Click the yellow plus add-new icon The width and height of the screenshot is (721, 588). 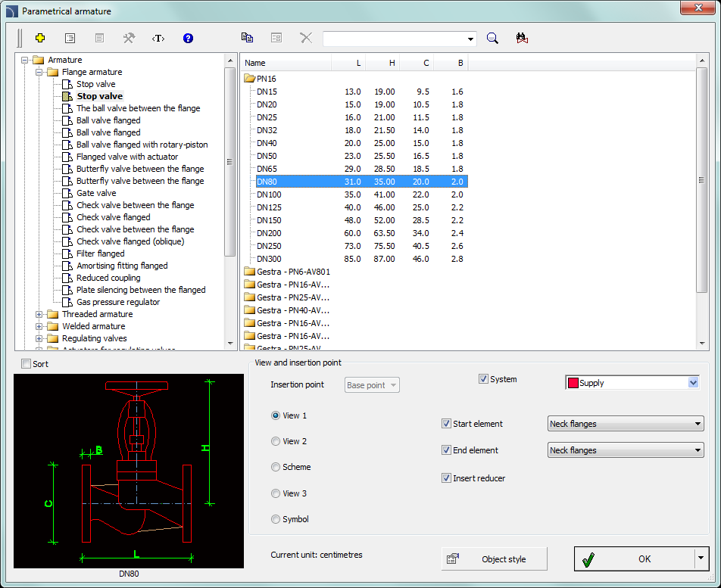[41, 38]
